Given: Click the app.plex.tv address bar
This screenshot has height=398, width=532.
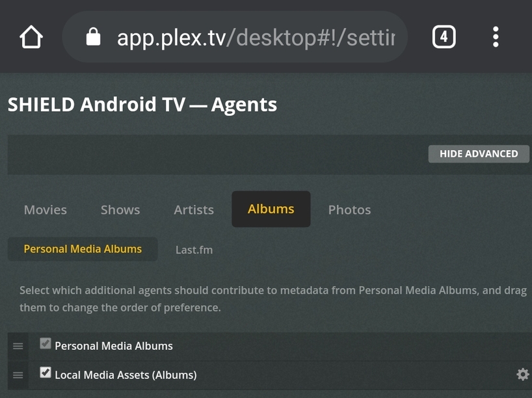Looking at the screenshot, I should (x=254, y=37).
